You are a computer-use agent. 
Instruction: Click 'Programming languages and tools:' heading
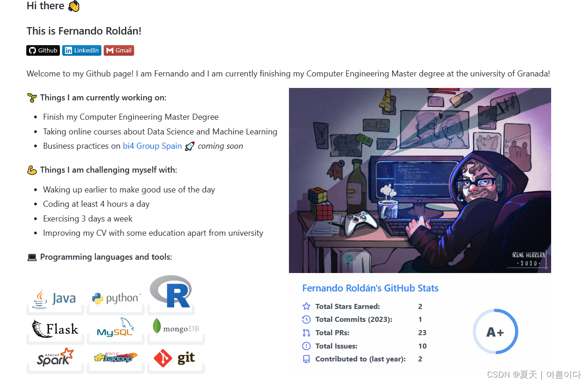point(106,257)
